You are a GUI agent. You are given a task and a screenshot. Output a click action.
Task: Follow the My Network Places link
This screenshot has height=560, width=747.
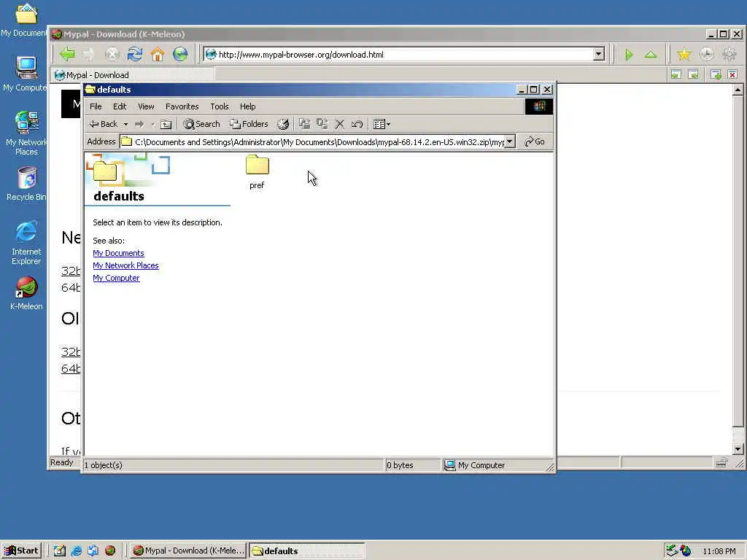point(125,265)
